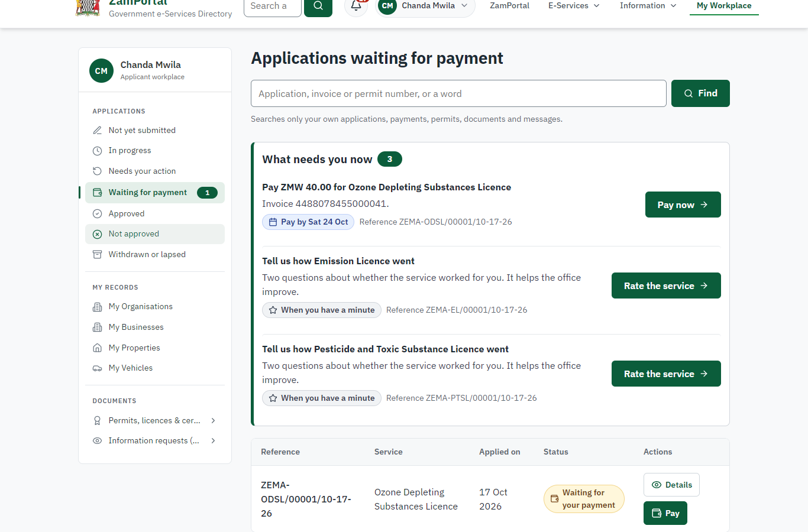Image resolution: width=808 pixels, height=532 pixels.
Task: Open In progress applications
Action: [x=155, y=151]
